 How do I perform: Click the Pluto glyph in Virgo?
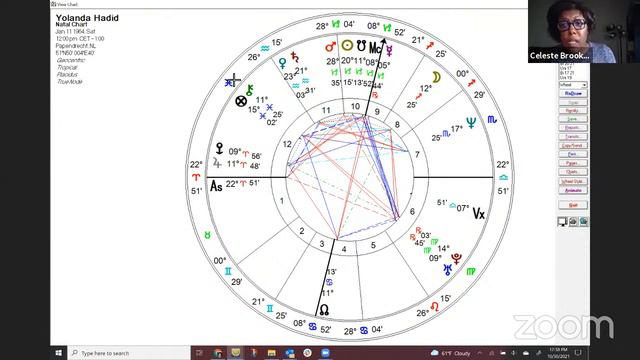456,258
